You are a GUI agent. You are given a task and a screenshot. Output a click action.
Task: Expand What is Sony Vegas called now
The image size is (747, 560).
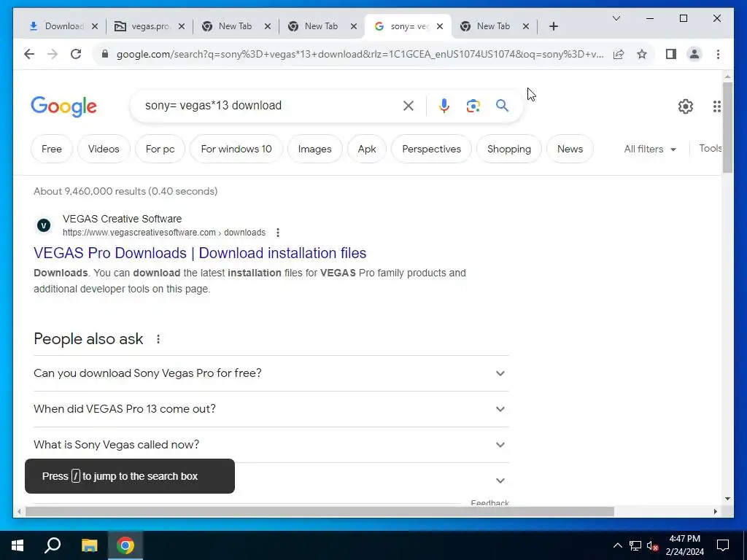[271, 445]
